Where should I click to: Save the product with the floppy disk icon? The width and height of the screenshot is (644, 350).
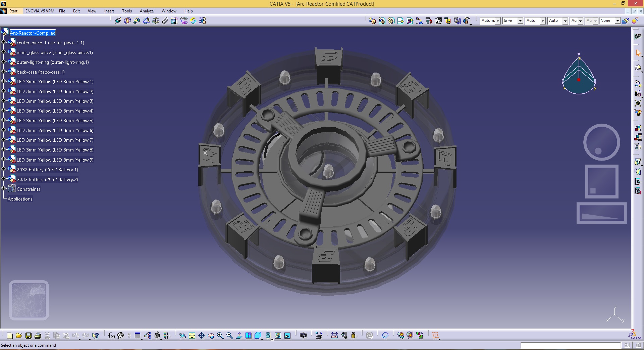[29, 335]
